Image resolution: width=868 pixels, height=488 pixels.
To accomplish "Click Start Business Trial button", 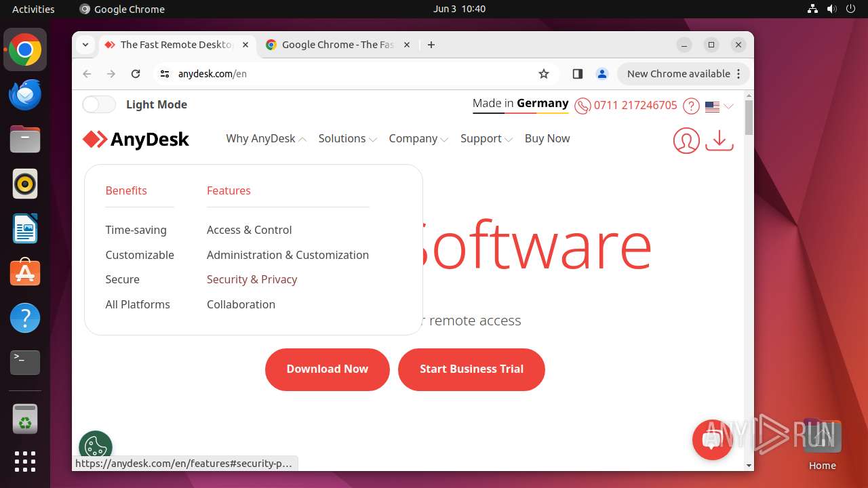I will (471, 369).
